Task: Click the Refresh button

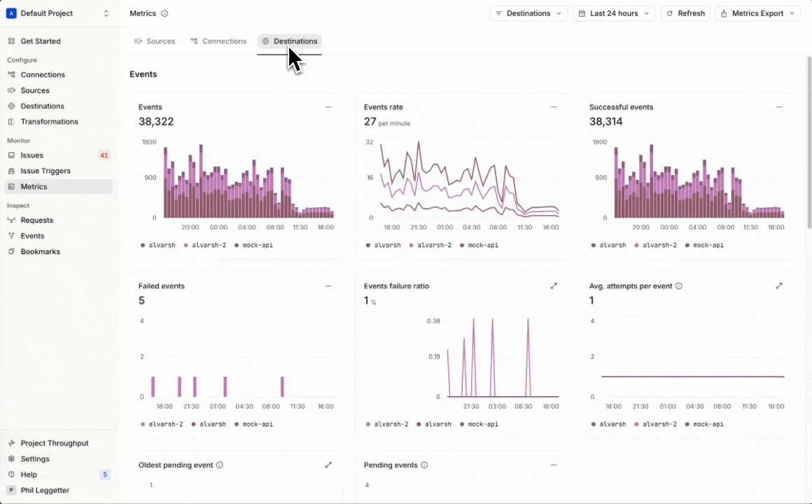Action: (x=685, y=13)
